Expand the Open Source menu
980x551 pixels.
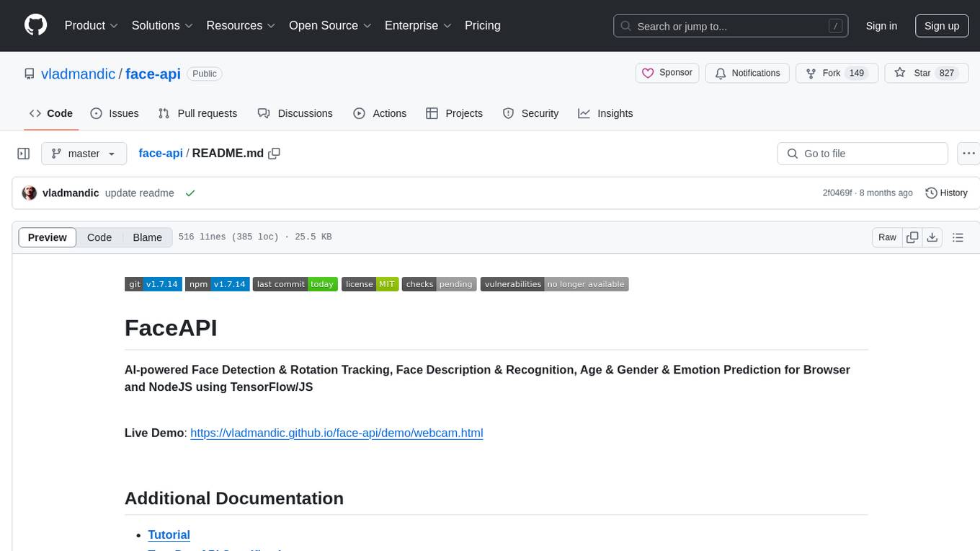pos(331,25)
